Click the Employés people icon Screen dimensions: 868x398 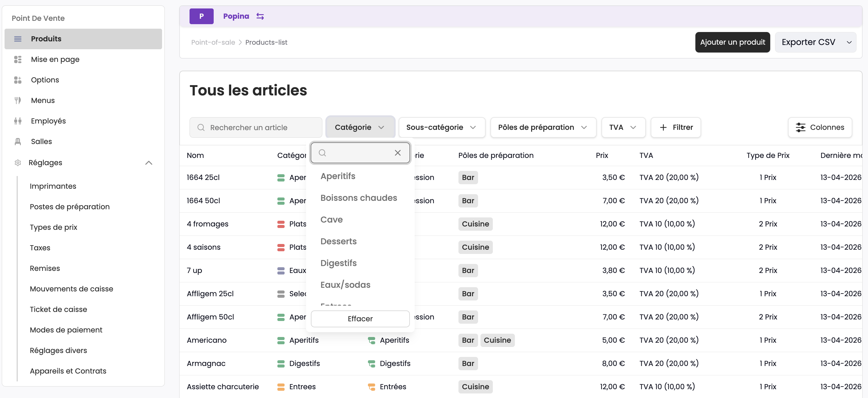[18, 121]
